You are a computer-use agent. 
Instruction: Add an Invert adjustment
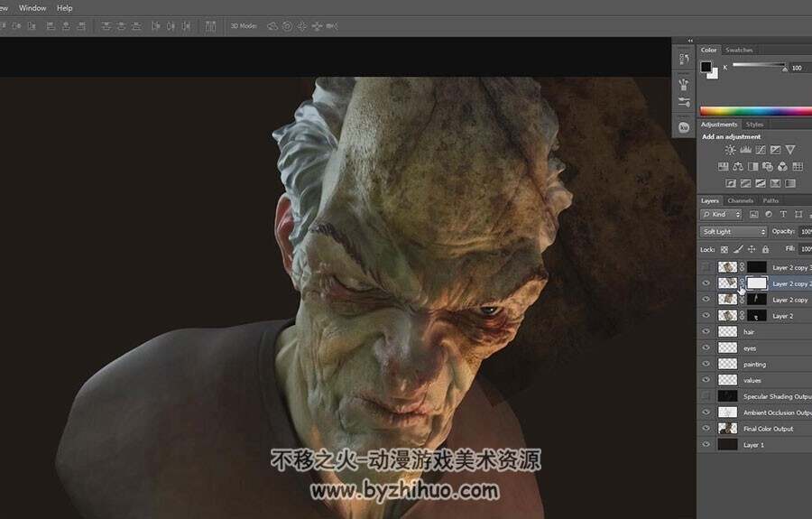[730, 183]
